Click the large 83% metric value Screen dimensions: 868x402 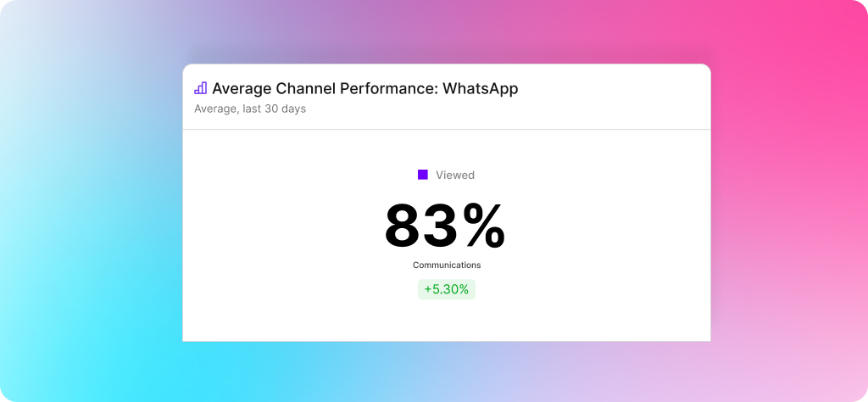coord(446,226)
